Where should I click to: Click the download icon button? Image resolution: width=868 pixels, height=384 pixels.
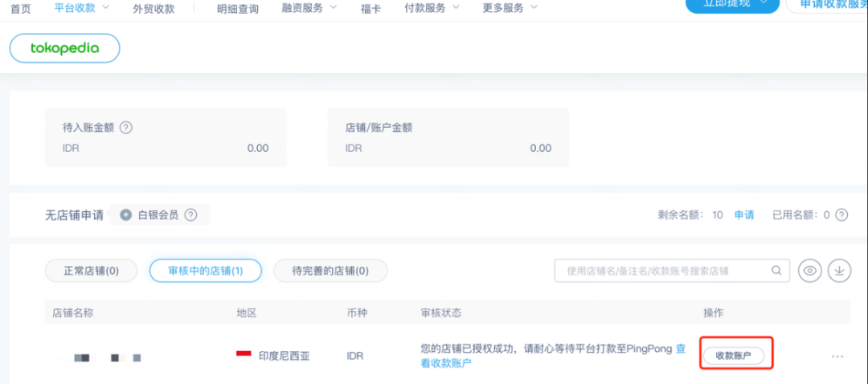[839, 271]
